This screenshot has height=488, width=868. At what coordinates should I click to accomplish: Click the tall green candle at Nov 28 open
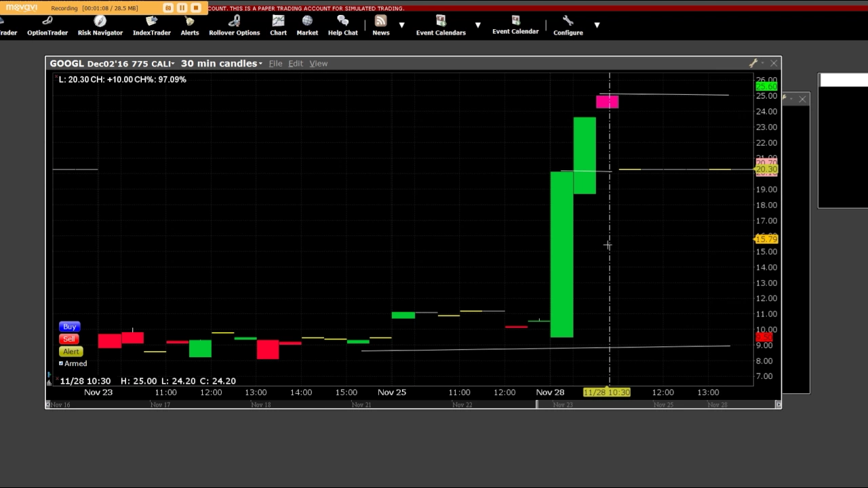point(561,254)
